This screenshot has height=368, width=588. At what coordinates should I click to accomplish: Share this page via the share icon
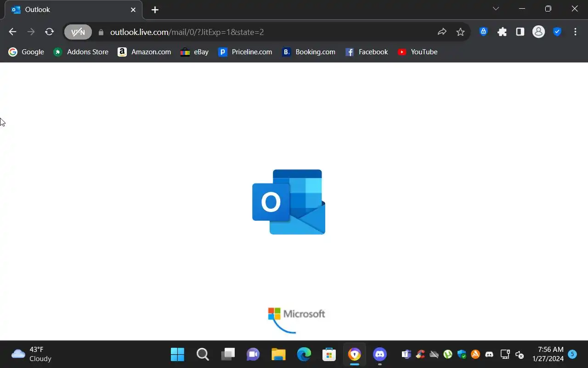tap(442, 32)
